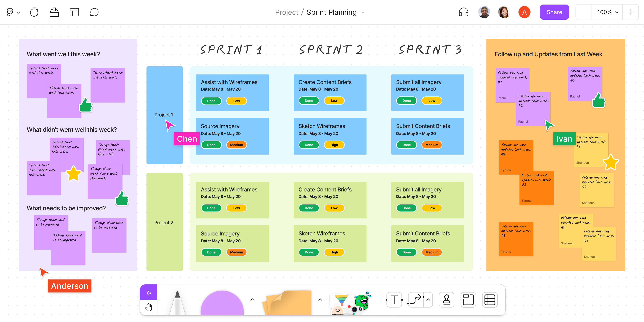
Task: Select the Table tool
Action: (490, 300)
